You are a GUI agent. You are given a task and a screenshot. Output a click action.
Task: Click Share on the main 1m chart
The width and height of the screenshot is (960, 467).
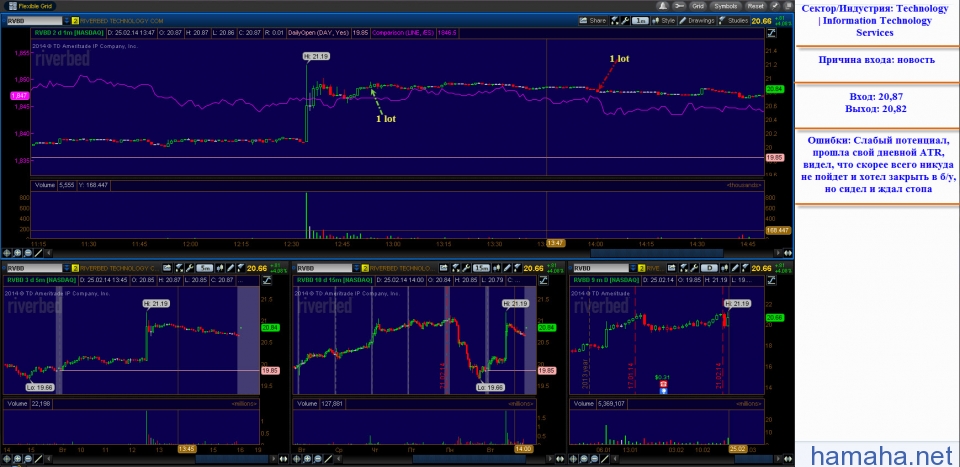pyautogui.click(x=593, y=20)
